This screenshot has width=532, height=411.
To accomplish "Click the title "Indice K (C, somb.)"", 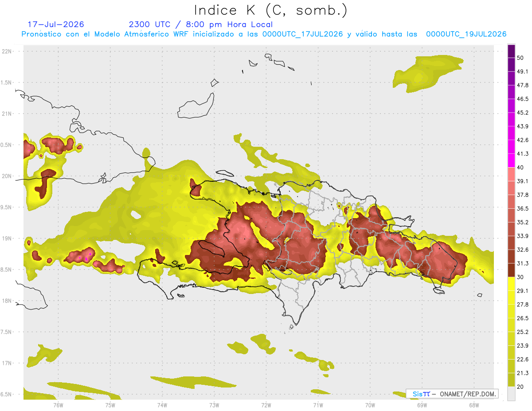I will click(271, 11).
